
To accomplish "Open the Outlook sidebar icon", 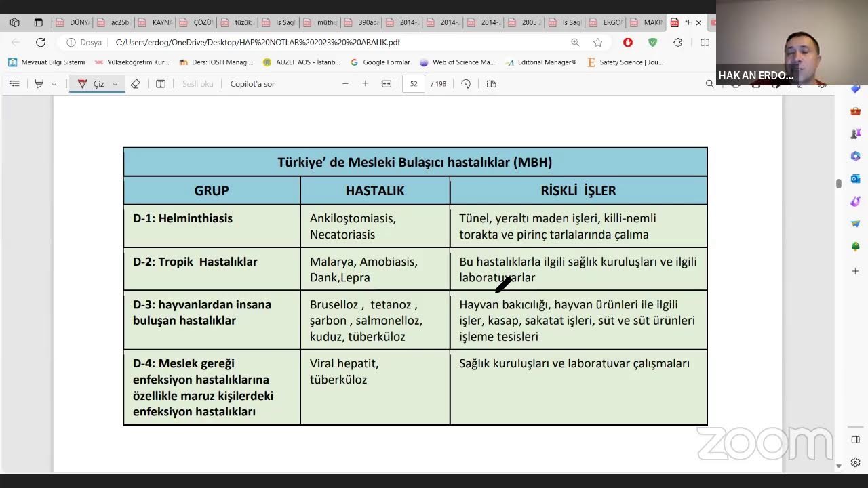I will tap(856, 178).
